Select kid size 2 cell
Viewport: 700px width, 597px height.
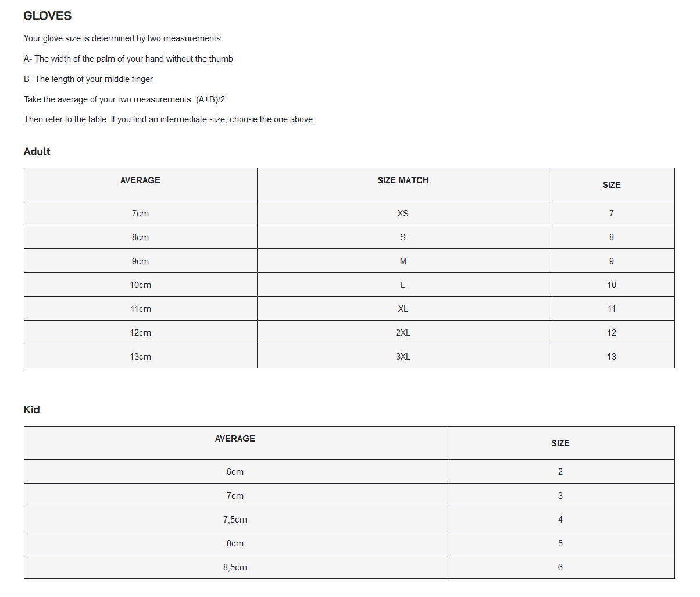[x=560, y=472]
